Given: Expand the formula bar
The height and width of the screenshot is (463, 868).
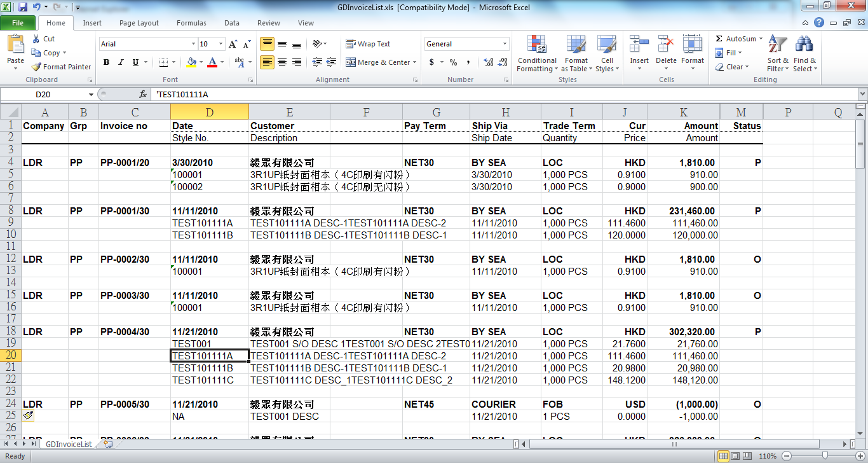Looking at the screenshot, I should [x=862, y=94].
